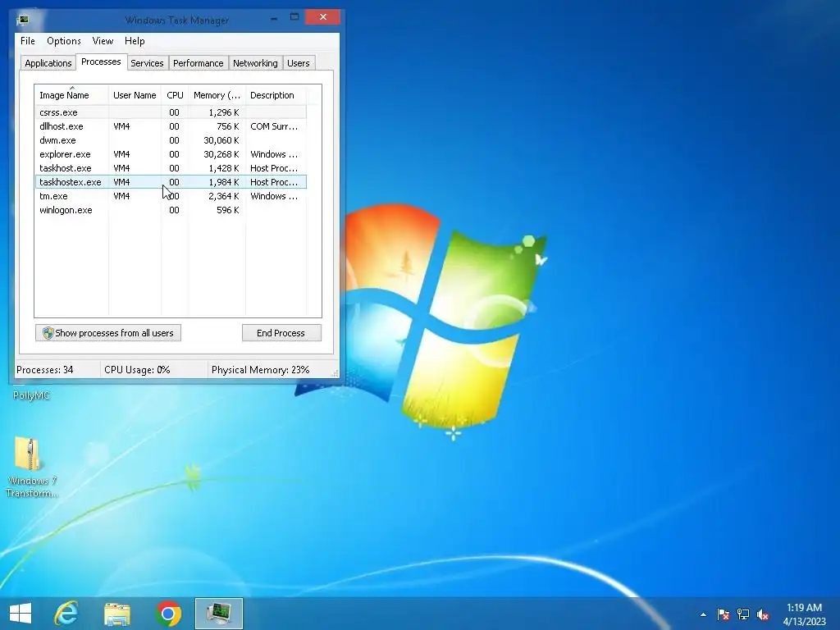Image resolution: width=840 pixels, height=630 pixels.
Task: Select the taskhostex.exe process
Action: click(171, 182)
